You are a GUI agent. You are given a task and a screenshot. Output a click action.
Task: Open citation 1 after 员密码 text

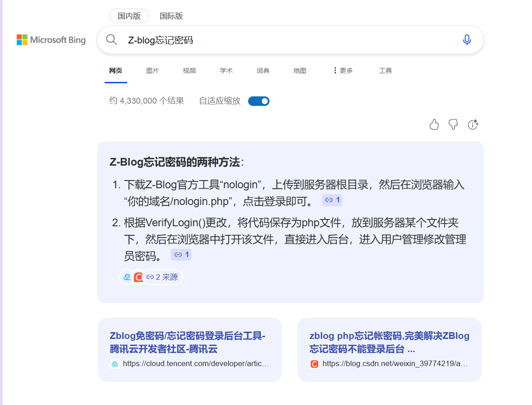coord(181,255)
